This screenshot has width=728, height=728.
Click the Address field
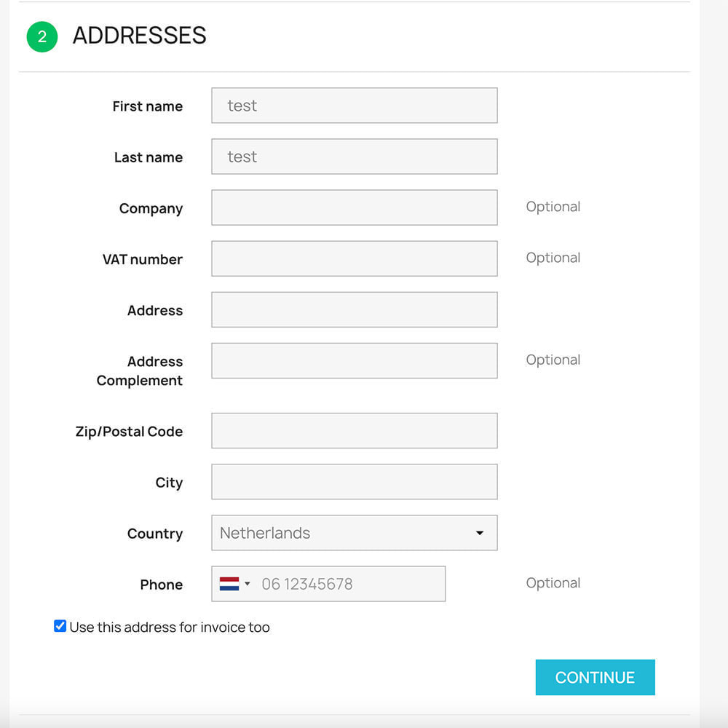354,309
